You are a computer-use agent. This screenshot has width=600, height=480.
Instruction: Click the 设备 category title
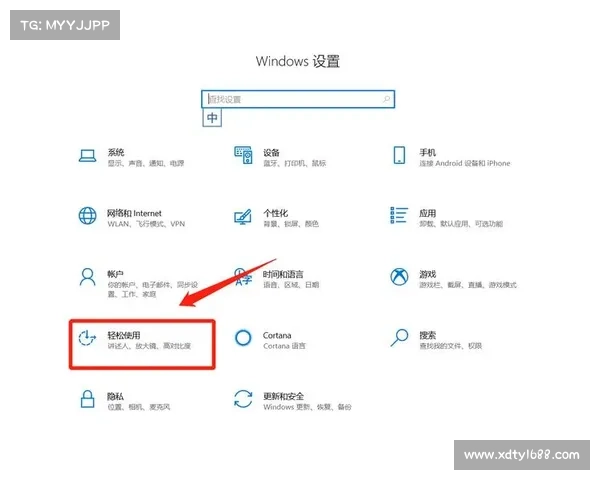(271, 152)
